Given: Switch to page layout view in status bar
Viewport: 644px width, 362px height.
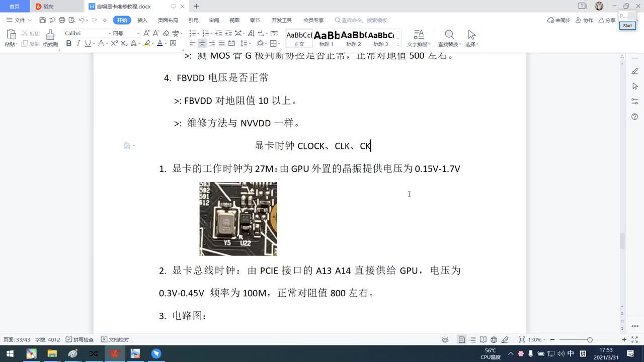Looking at the screenshot, I should point(461,340).
